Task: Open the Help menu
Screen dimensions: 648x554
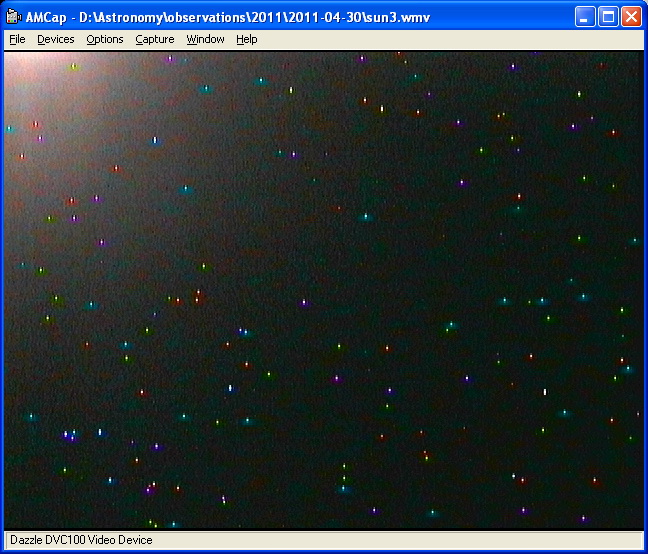Action: [247, 39]
